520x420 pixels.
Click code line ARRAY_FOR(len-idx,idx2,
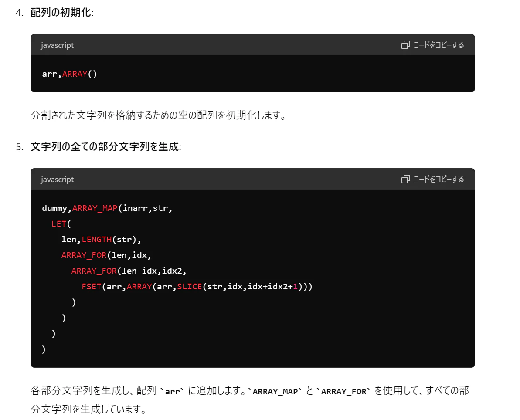click(129, 271)
